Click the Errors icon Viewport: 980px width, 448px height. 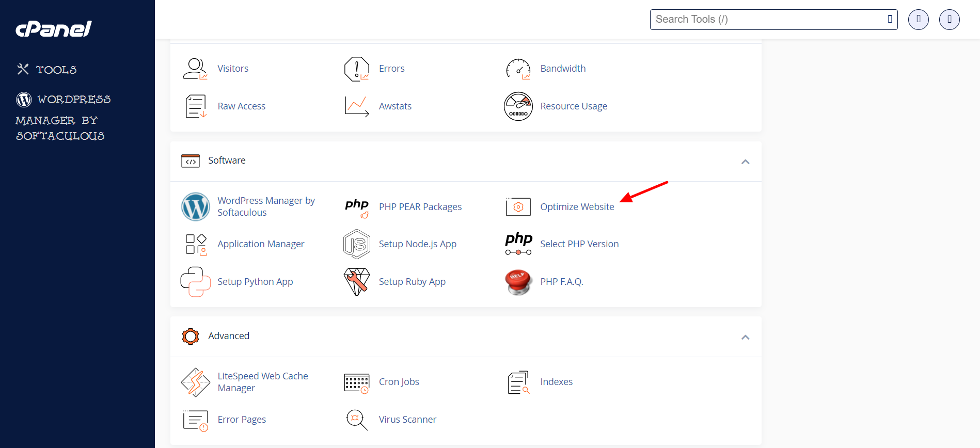point(357,69)
